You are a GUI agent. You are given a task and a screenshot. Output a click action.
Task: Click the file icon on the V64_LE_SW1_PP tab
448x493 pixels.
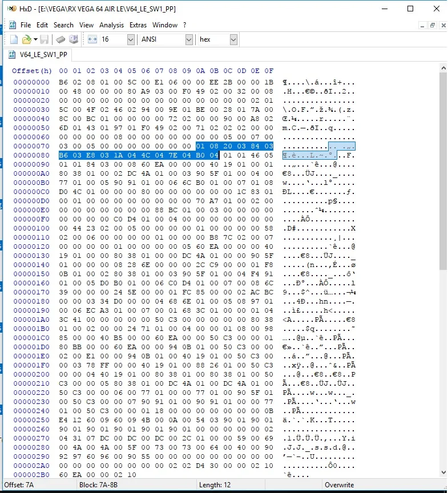(12, 54)
